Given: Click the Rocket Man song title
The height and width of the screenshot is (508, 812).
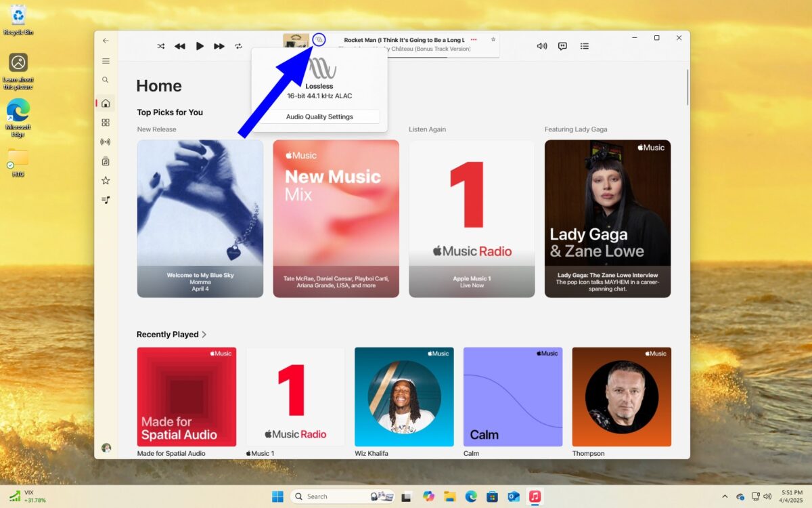Looking at the screenshot, I should 403,40.
